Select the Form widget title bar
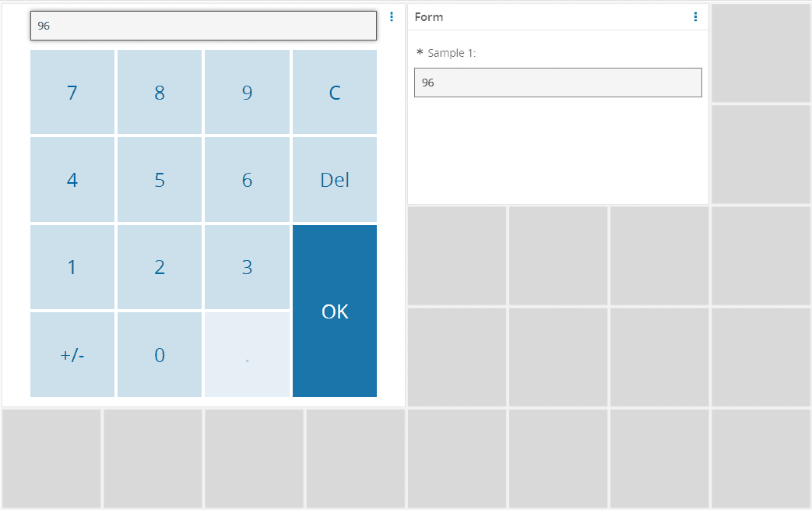This screenshot has width=812, height=510. pos(545,17)
